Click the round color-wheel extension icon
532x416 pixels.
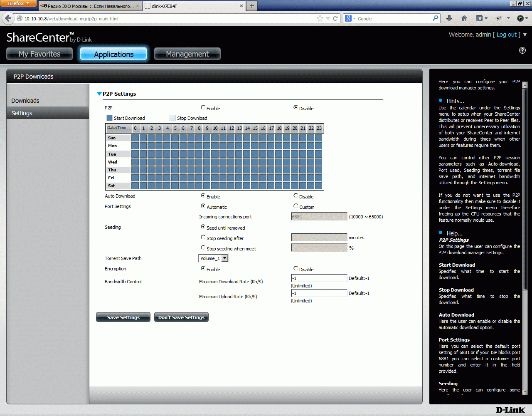coord(520,18)
